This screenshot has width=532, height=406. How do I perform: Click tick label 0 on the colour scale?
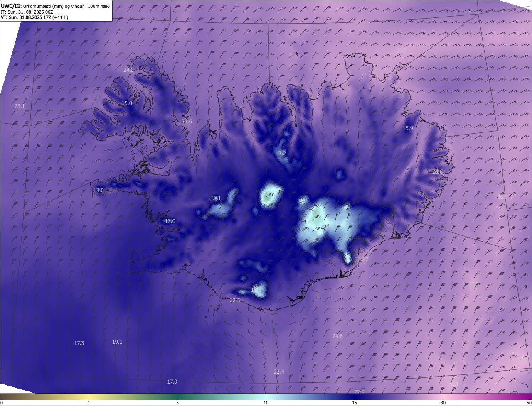coord(2,403)
